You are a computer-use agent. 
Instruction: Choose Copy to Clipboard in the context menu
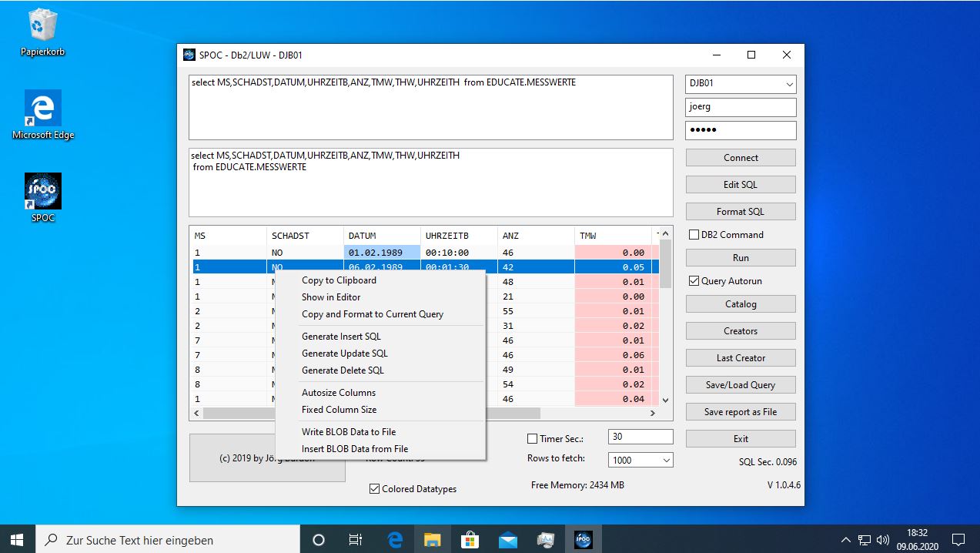coord(339,280)
